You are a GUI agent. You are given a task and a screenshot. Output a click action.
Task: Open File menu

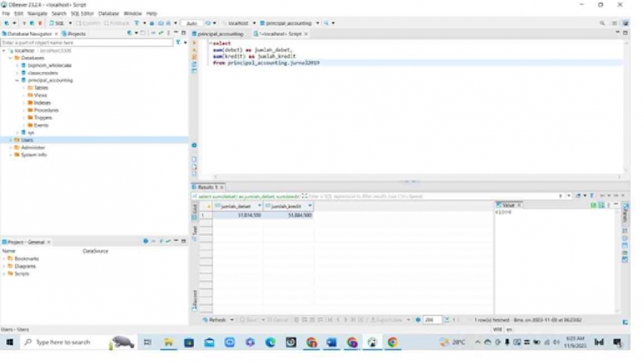pos(6,13)
